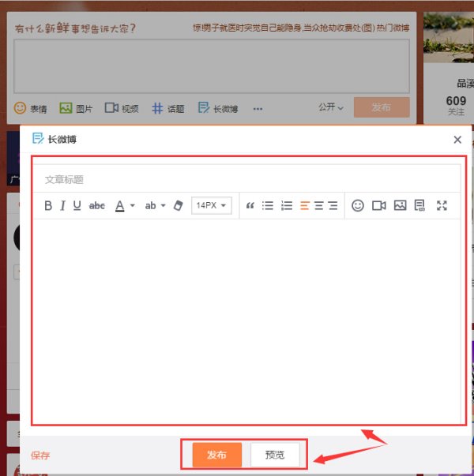
Task: Click the font color A icon
Action: [x=120, y=206]
